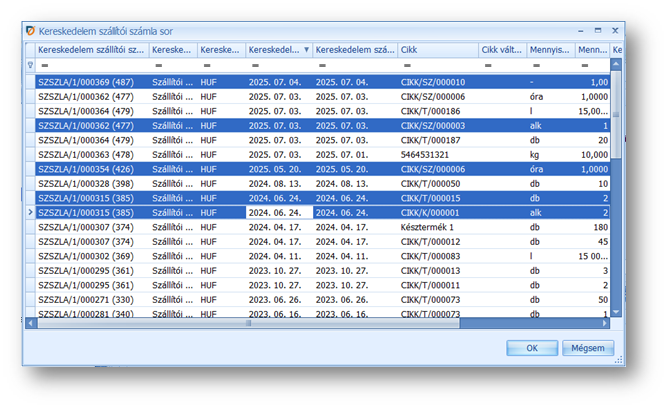The height and width of the screenshot is (409, 668).
Task: Click the Cikk column header
Action: point(438,50)
